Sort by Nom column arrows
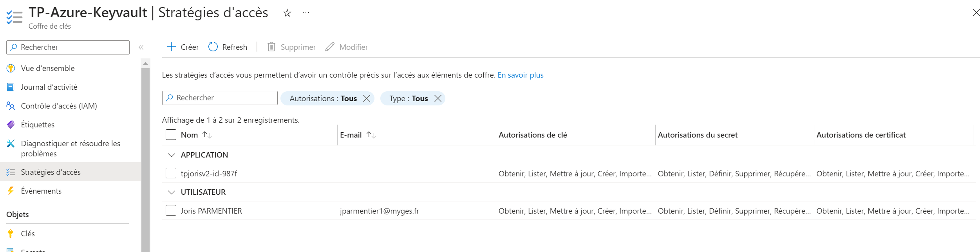This screenshot has width=980, height=252. coord(207,135)
